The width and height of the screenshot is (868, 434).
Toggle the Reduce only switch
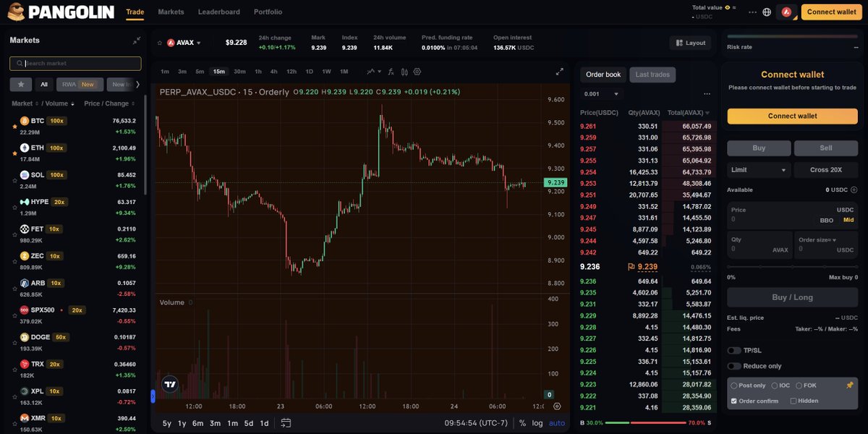point(734,366)
